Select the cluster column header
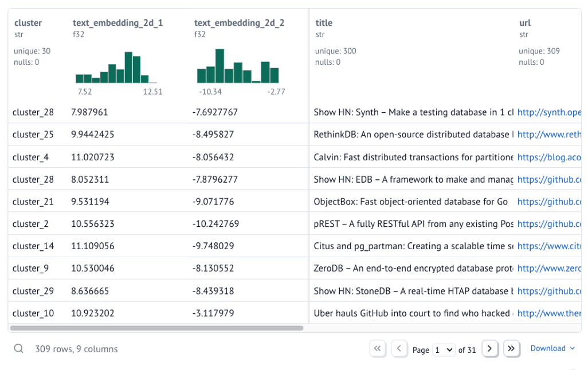The image size is (588, 370). coord(28,23)
